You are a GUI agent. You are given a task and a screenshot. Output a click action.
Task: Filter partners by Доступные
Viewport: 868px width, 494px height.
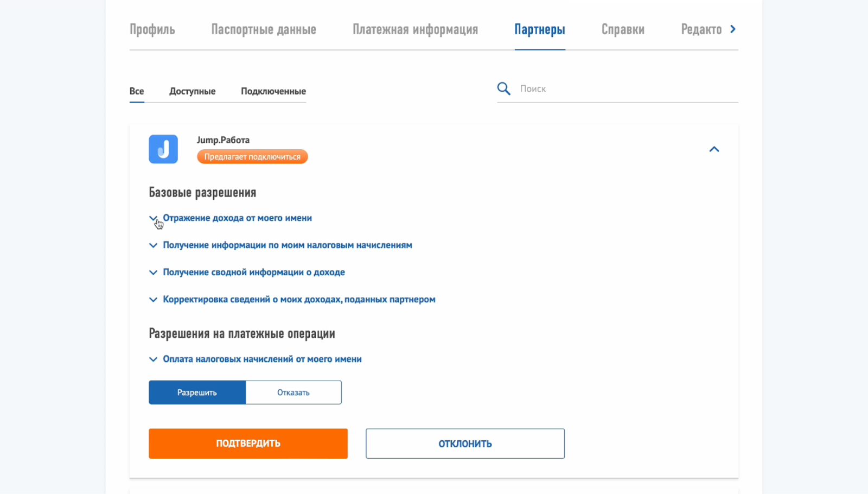point(192,91)
